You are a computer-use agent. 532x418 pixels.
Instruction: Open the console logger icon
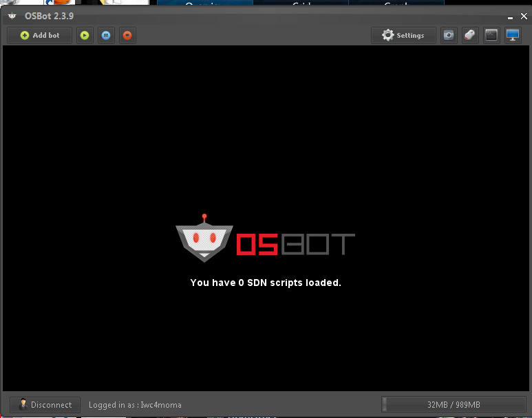(x=491, y=35)
